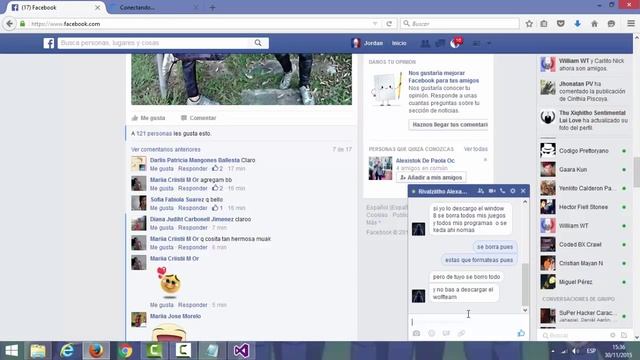
Task: Open Internet Explorer from the taskbar
Action: (67, 351)
